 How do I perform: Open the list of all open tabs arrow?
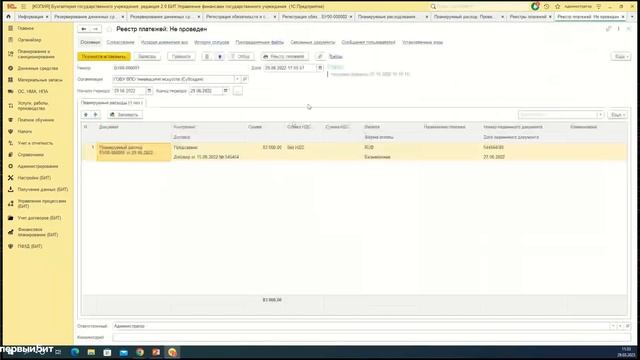632,17
